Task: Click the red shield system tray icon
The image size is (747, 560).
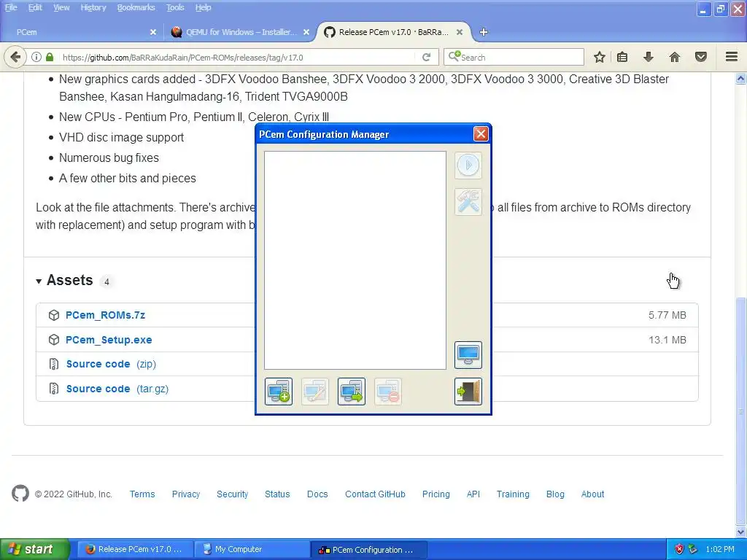Action: coord(679,550)
